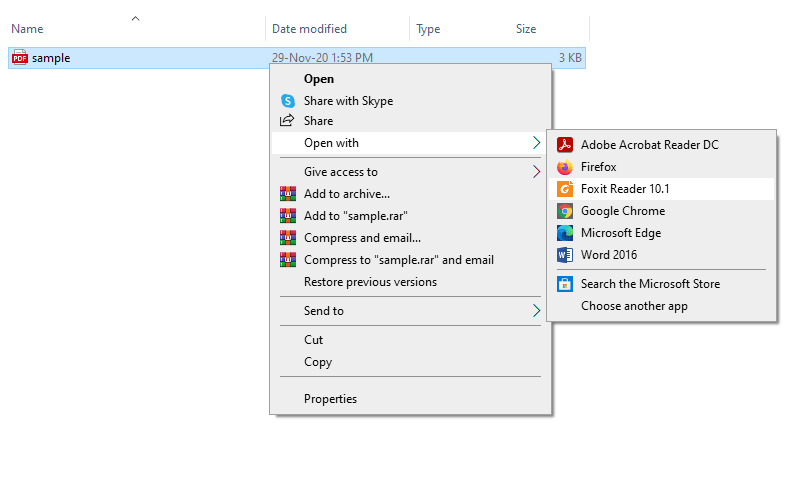800x480 pixels.
Task: Click WinRAR icon beside Compress to "sample.rar" and email
Action: (288, 260)
